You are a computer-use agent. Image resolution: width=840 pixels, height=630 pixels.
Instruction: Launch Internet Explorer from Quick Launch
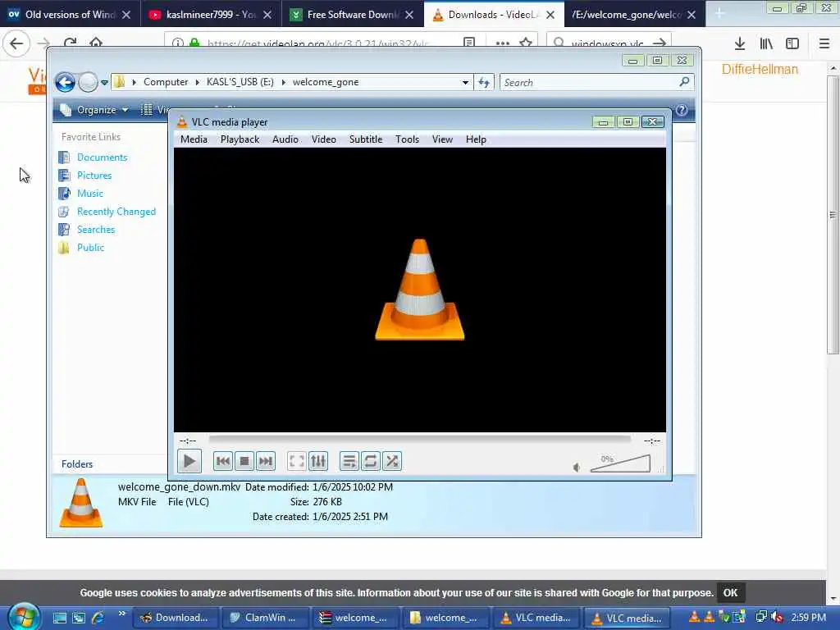tap(98, 618)
